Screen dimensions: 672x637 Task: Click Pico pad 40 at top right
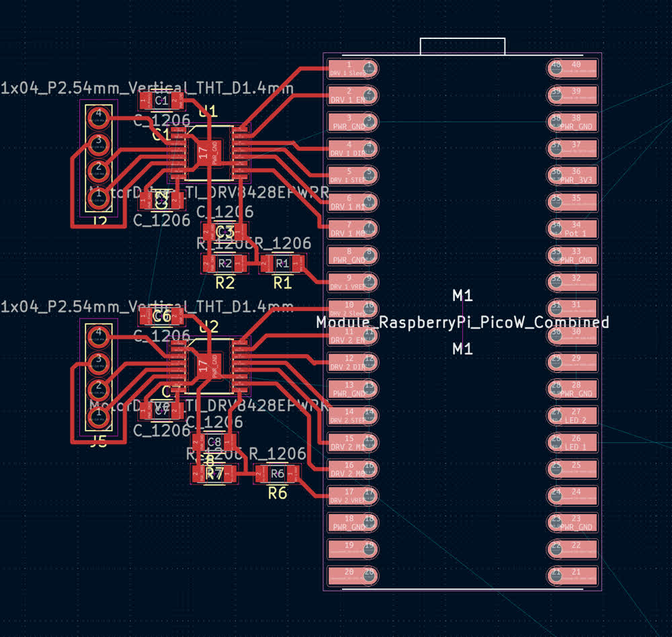pyautogui.click(x=575, y=68)
